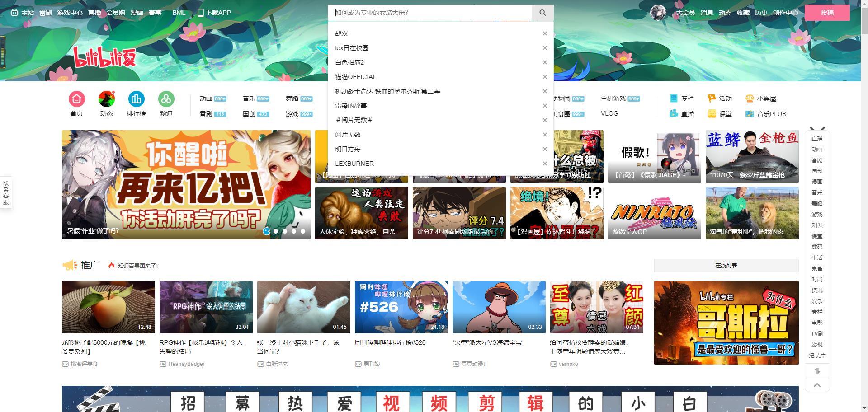Open 历史 history link
The height and width of the screenshot is (412, 868).
point(761,13)
